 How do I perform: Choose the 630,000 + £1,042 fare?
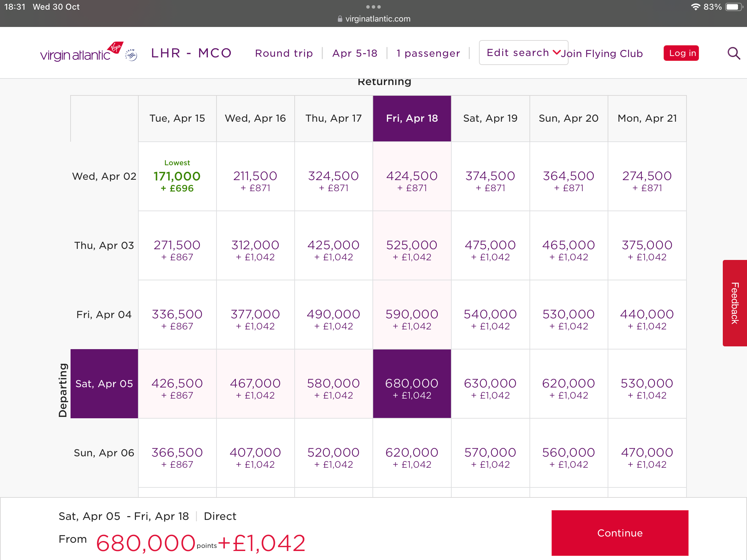point(490,384)
